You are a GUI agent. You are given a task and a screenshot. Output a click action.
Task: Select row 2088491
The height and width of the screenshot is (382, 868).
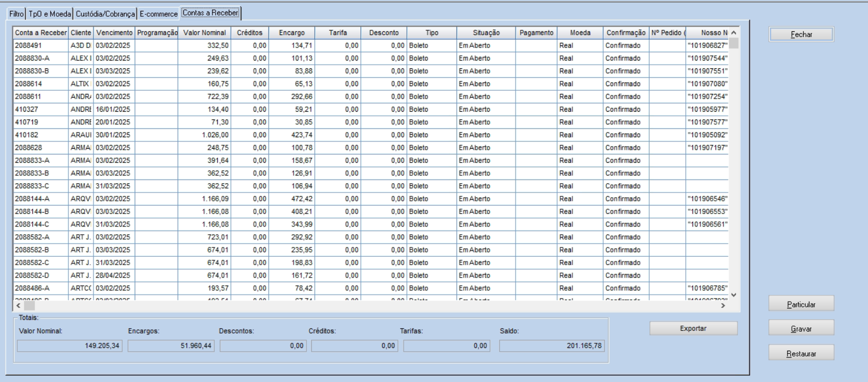point(371,45)
